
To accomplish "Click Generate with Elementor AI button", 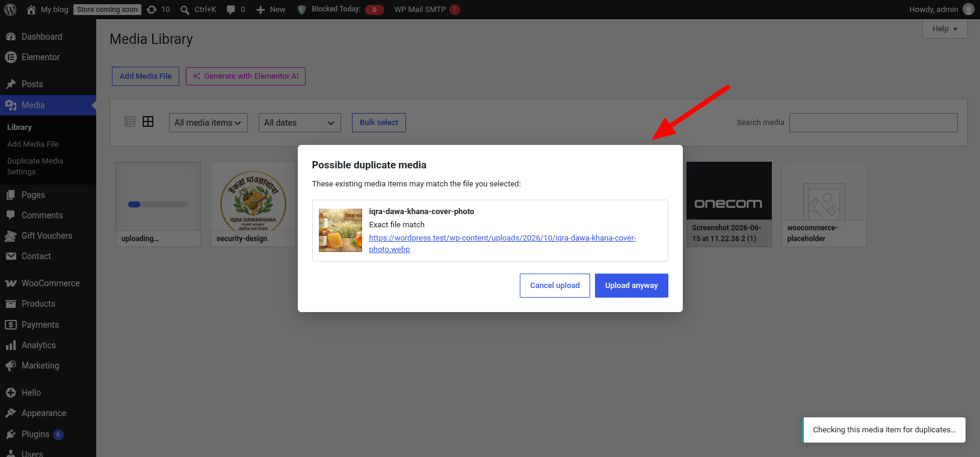I will tap(245, 76).
